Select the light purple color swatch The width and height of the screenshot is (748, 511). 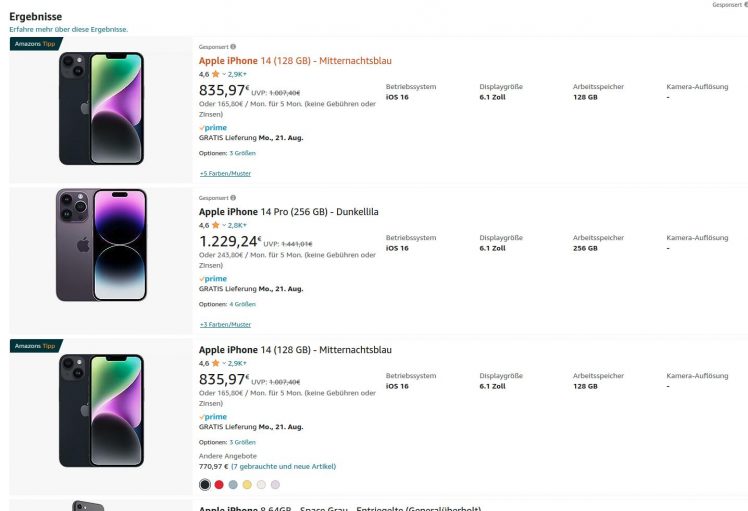(x=275, y=484)
